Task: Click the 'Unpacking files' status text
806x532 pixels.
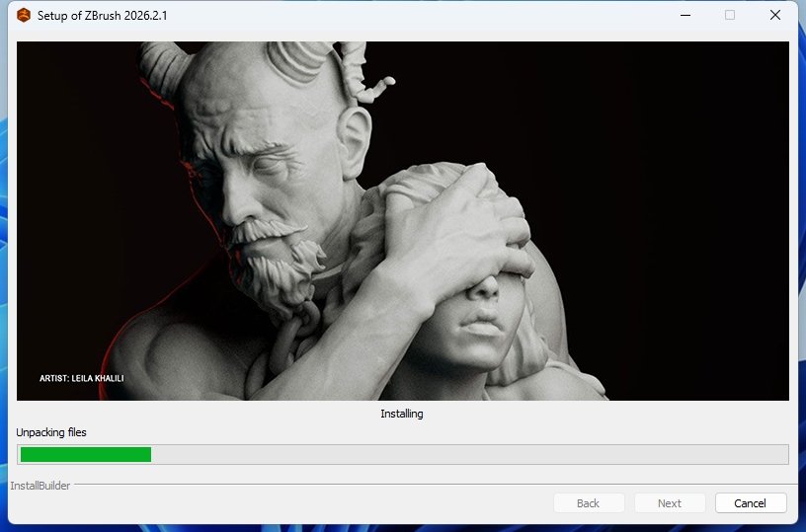Action: click(x=51, y=432)
